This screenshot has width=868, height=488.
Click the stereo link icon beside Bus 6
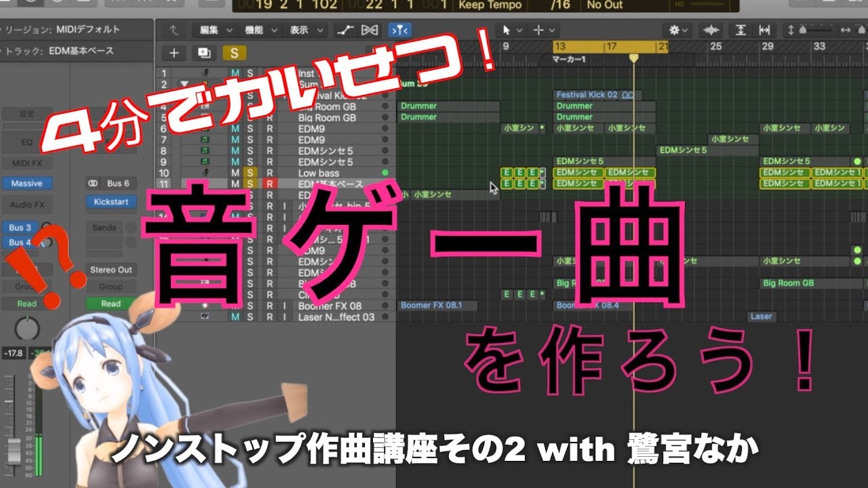point(94,183)
